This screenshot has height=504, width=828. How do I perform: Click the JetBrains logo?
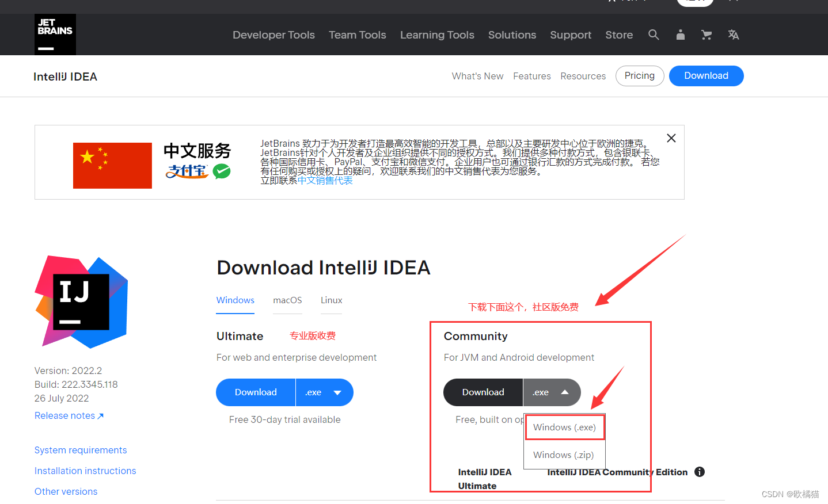(x=55, y=35)
